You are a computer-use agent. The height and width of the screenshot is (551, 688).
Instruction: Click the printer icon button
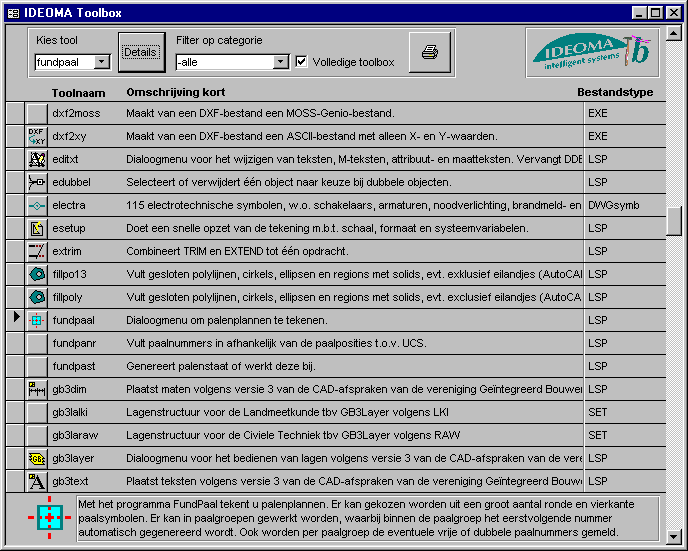coord(430,52)
